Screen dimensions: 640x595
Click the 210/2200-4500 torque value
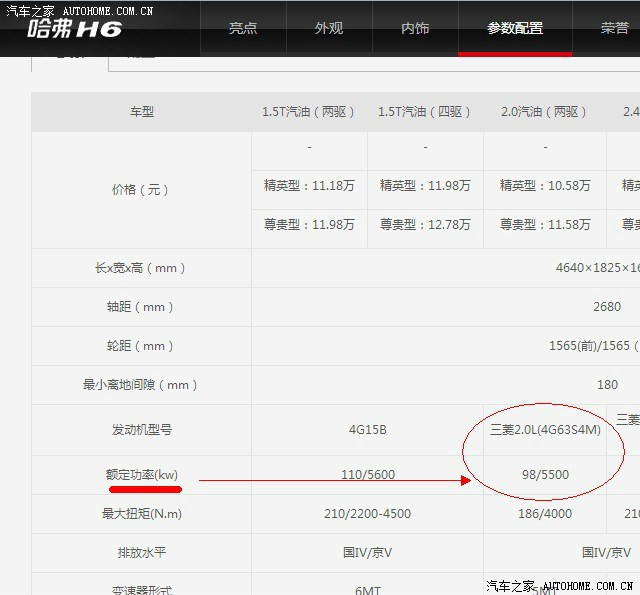(x=367, y=513)
